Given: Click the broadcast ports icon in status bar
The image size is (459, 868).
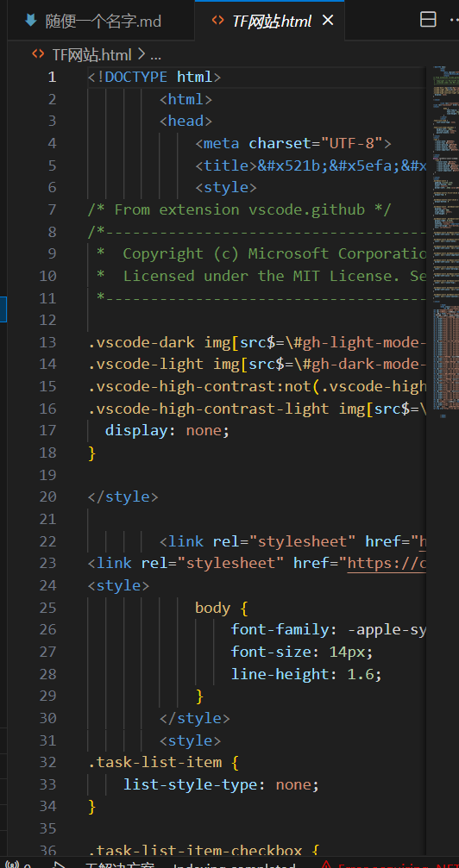Looking at the screenshot, I should (12, 865).
